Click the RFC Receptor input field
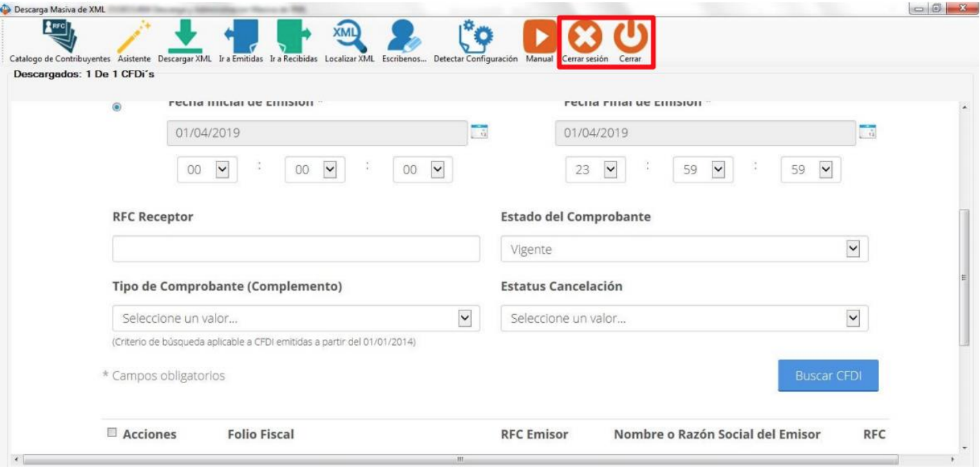The height and width of the screenshot is (473, 980). click(296, 249)
